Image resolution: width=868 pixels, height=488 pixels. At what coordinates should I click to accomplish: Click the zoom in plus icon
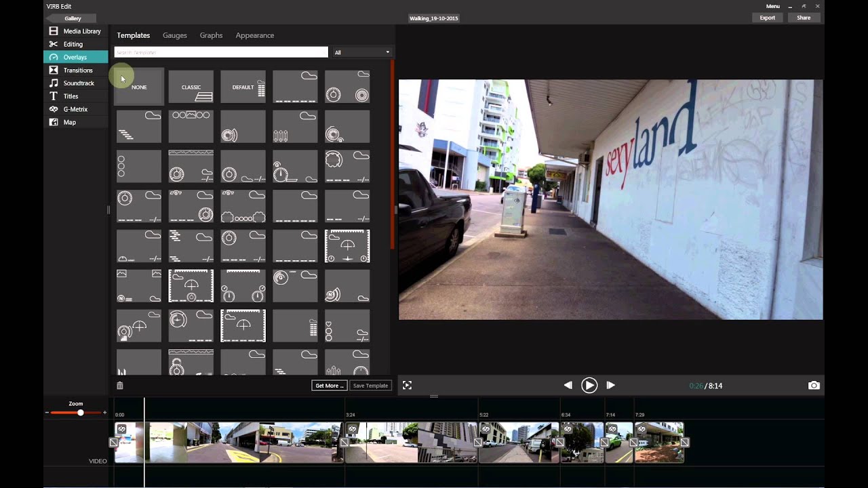(104, 413)
